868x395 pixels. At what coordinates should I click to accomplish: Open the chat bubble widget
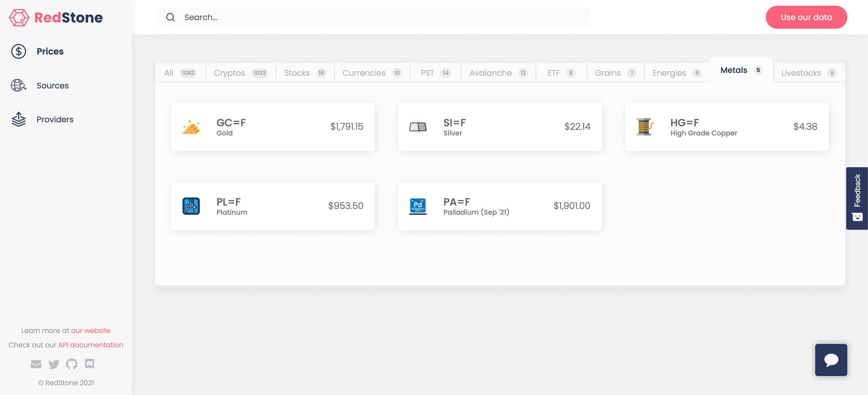(831, 360)
